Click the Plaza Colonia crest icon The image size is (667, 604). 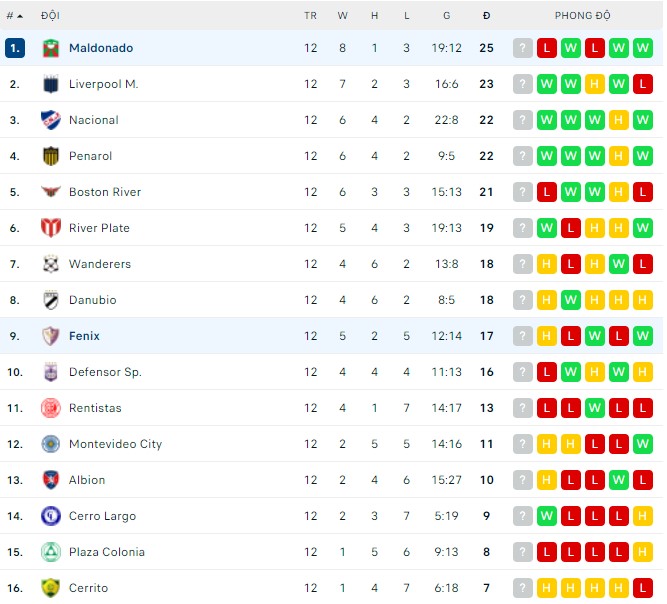[51, 552]
